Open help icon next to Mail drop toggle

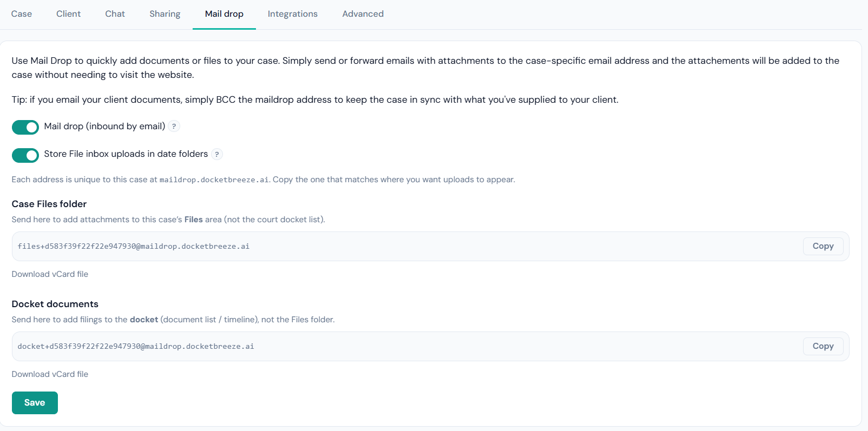tap(174, 126)
